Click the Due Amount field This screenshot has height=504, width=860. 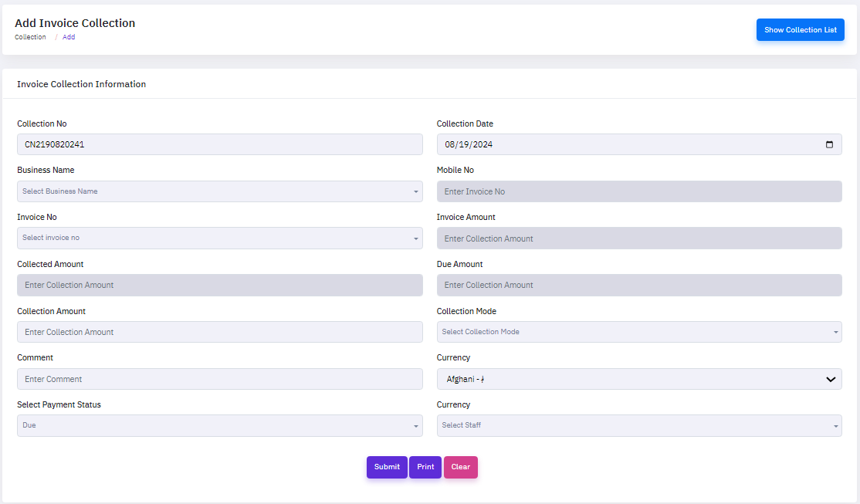tap(638, 285)
